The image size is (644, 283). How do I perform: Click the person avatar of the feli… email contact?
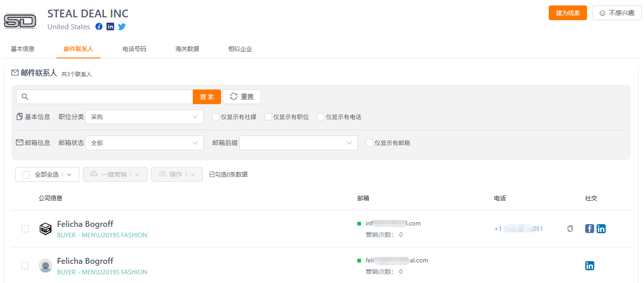point(46,266)
